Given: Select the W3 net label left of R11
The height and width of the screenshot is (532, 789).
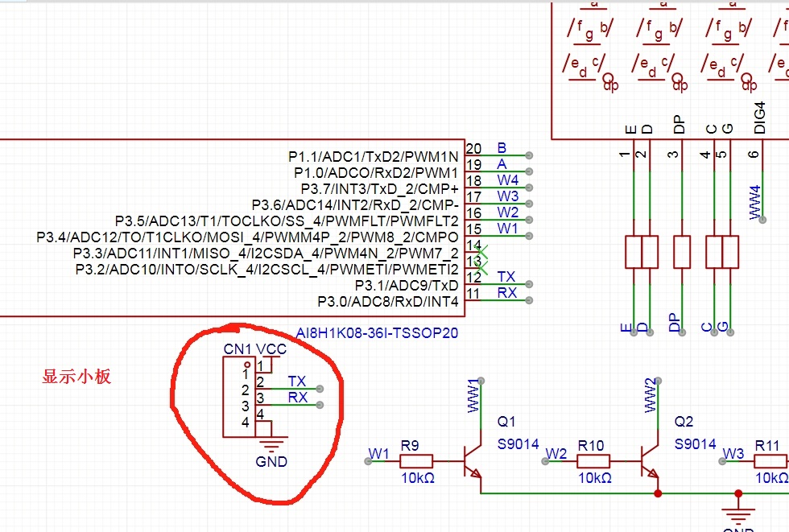Looking at the screenshot, I should click(x=733, y=454).
